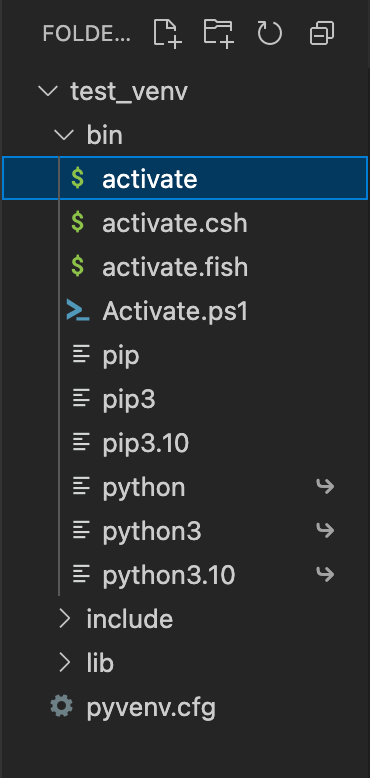Select the activate shell script file
The image size is (370, 778).
185,178
